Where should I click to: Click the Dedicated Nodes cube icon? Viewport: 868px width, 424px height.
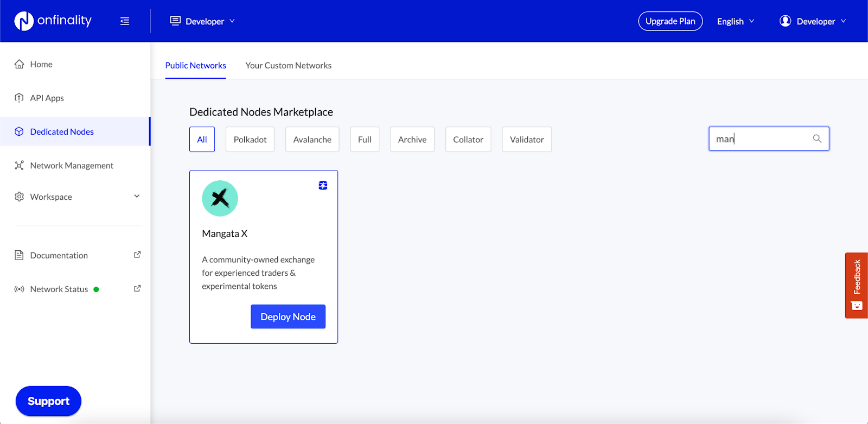(x=20, y=131)
